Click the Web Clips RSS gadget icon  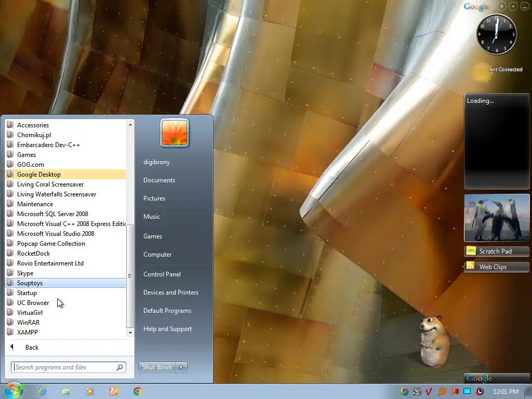(471, 266)
